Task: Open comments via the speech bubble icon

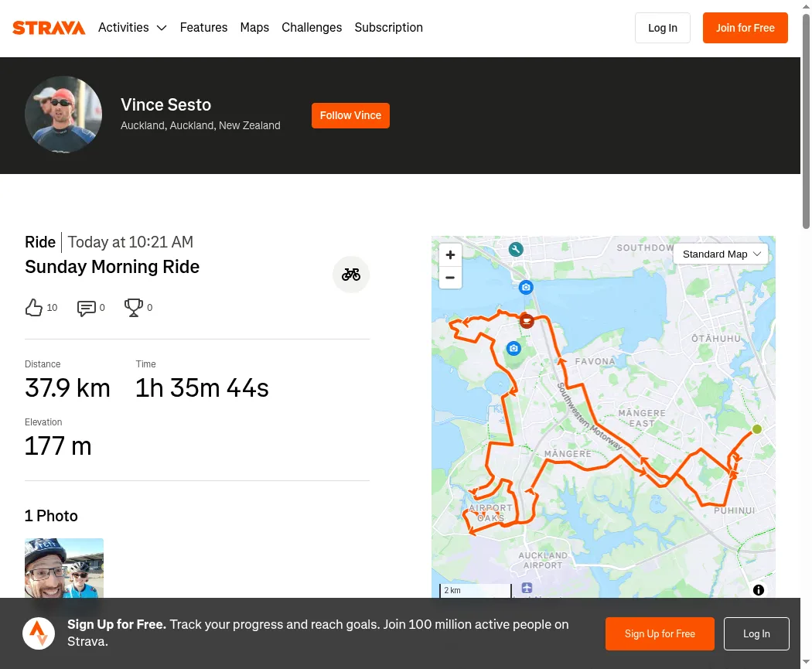Action: pos(86,308)
